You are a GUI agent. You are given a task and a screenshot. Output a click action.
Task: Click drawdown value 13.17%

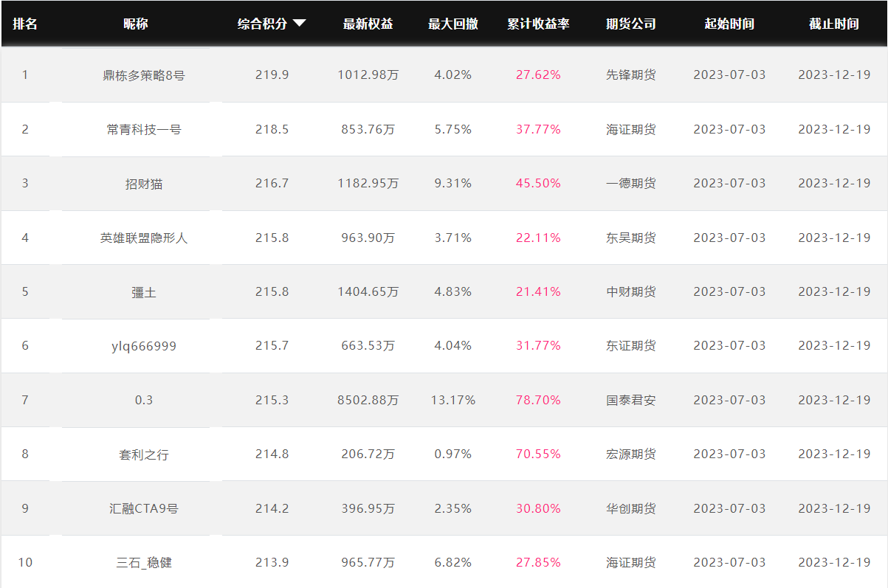[x=453, y=400]
